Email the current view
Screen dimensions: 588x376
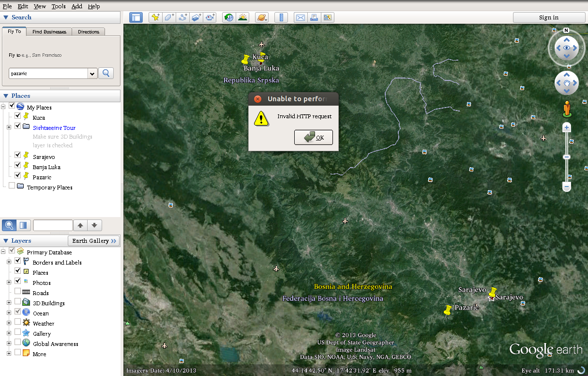pos(300,17)
